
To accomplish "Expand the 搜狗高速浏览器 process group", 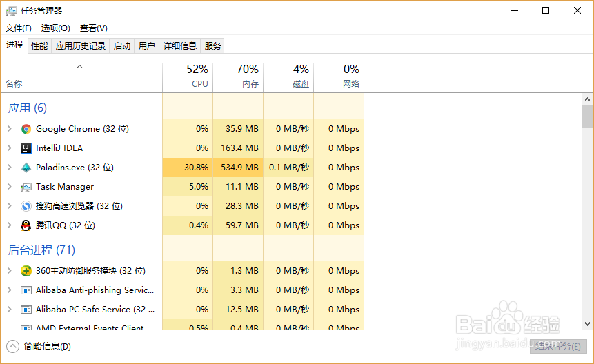I will click(x=10, y=206).
